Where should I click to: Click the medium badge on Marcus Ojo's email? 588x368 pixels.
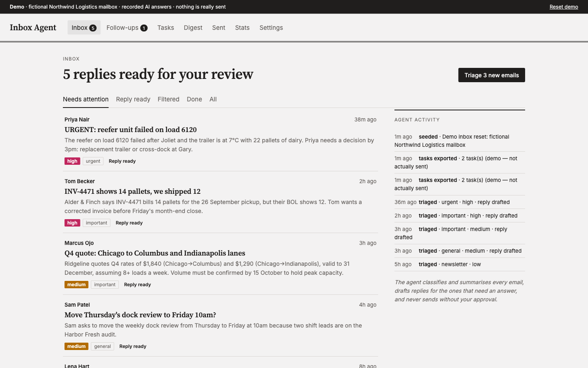click(x=76, y=285)
